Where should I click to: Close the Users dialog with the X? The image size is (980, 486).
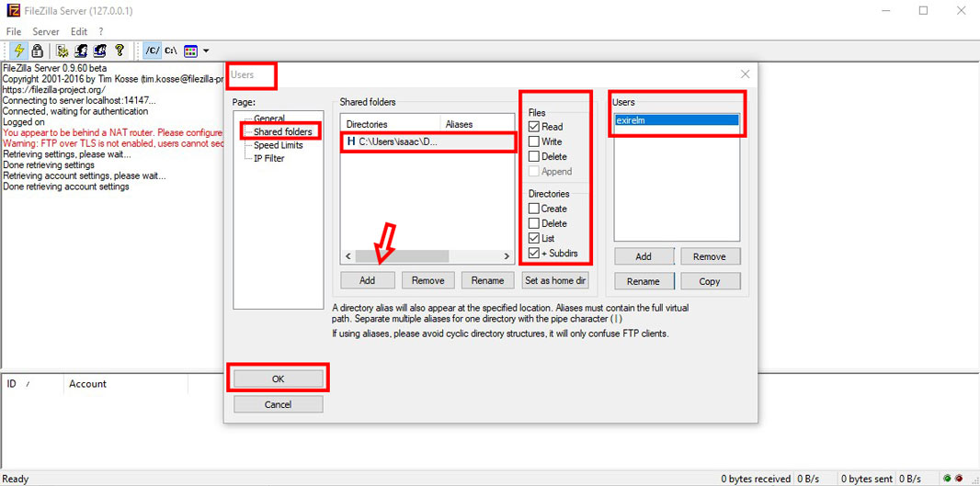point(745,74)
